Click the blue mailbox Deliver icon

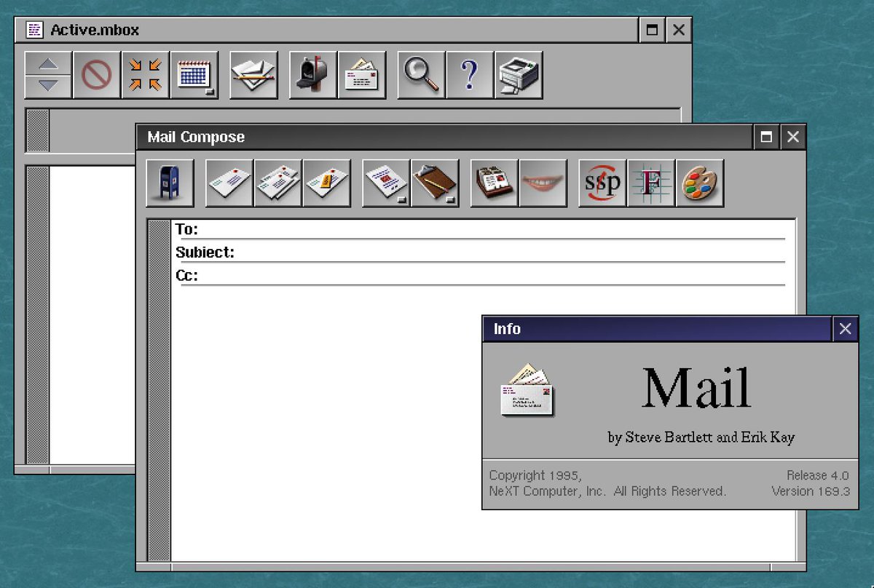pos(170,183)
